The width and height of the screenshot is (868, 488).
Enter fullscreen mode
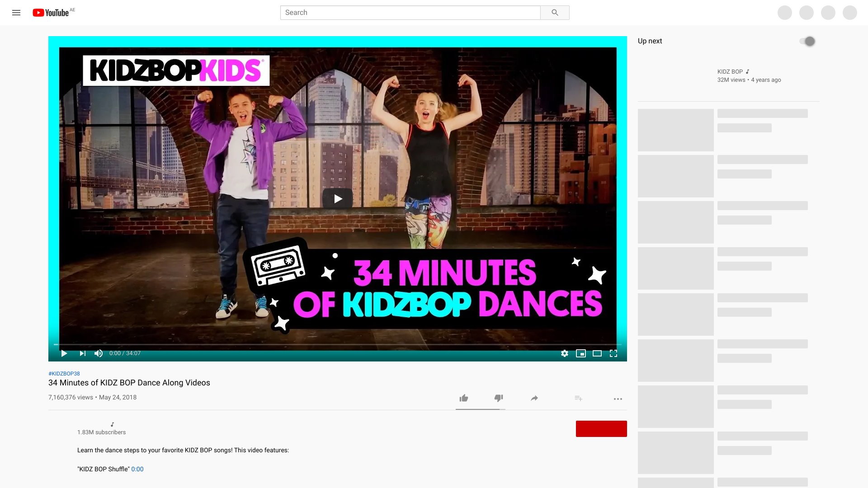(x=613, y=353)
